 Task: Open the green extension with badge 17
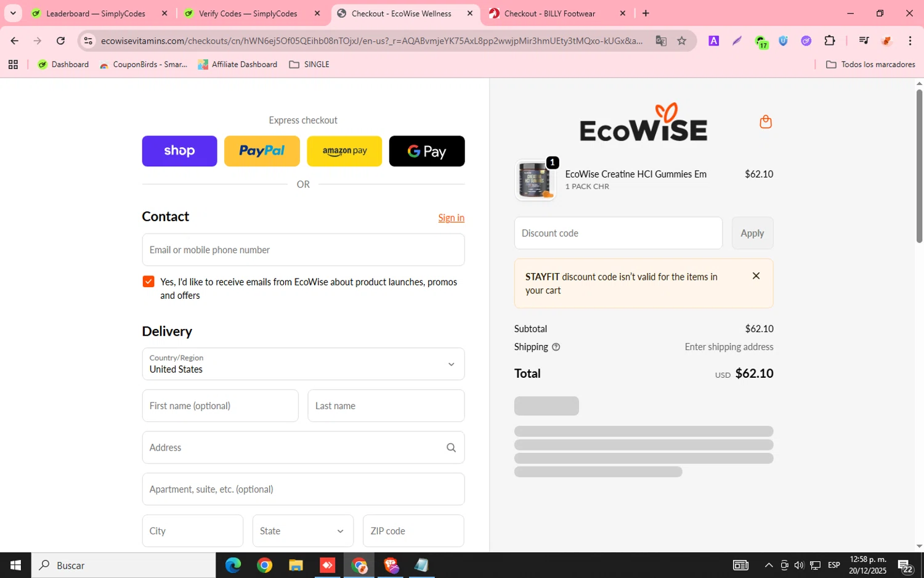click(761, 41)
